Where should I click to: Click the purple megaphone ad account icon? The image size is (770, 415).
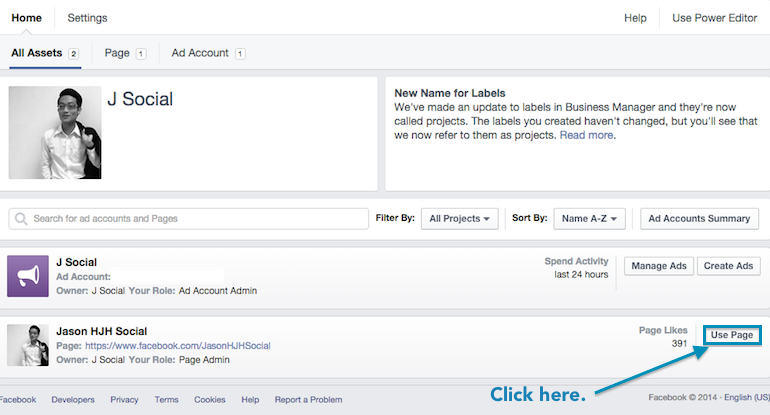pos(28,276)
